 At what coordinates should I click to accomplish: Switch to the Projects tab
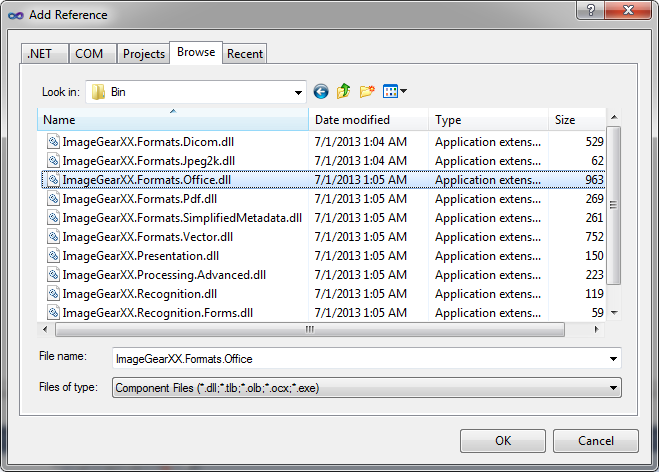coord(144,54)
